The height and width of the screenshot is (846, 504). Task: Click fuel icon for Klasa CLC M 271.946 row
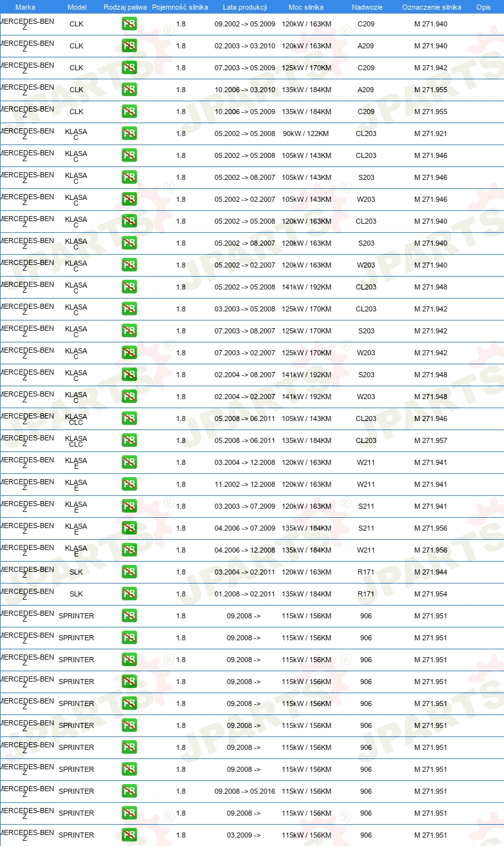[129, 419]
